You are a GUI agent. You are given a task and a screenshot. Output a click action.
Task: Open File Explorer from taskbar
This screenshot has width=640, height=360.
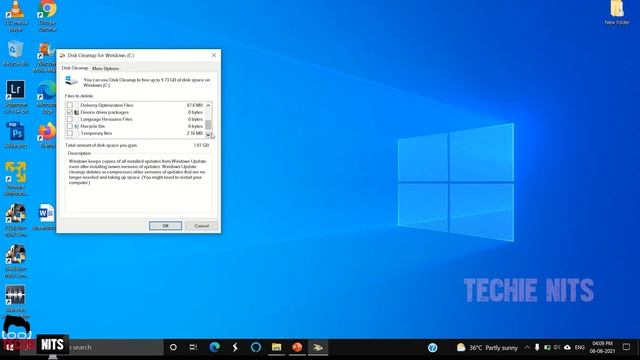(x=276, y=347)
